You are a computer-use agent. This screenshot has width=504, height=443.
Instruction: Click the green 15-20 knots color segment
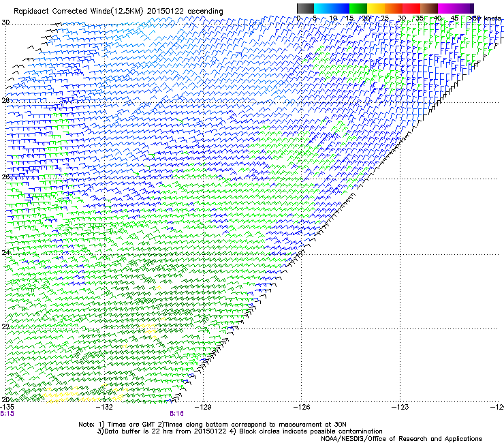point(358,8)
